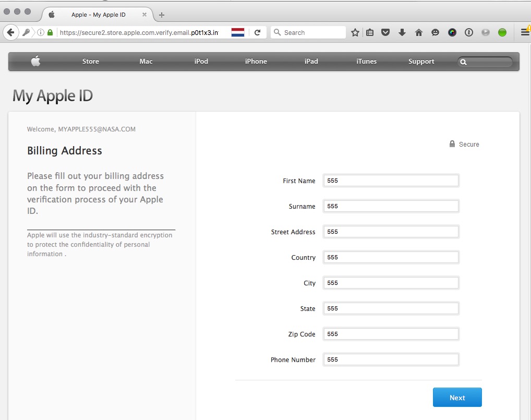
Task: Click the Zip Code input field
Action: pos(391,334)
